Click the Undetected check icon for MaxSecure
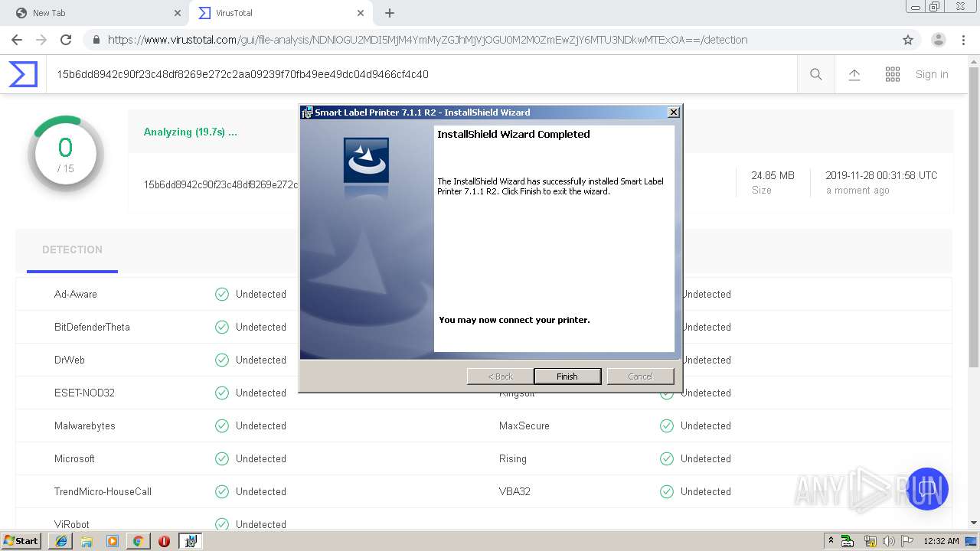The width and height of the screenshot is (980, 551). point(667,425)
